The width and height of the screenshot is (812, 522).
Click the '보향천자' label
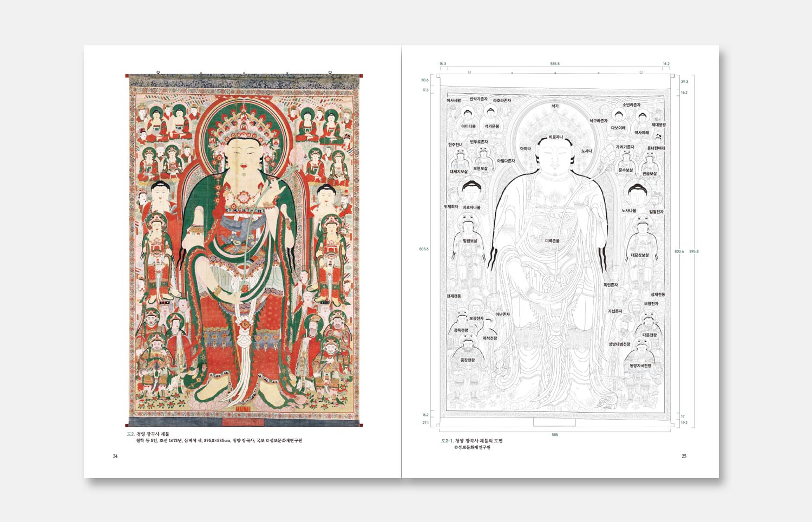(x=651, y=304)
